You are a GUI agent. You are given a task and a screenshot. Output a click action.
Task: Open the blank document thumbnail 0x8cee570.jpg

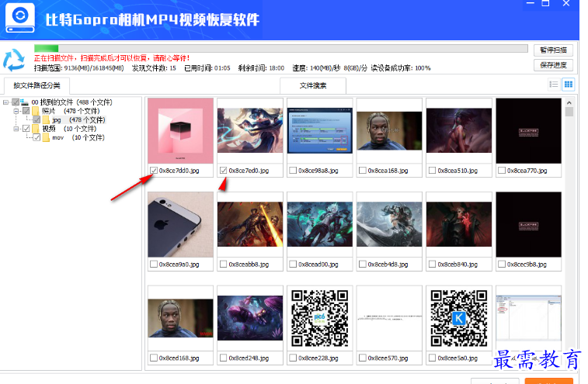click(x=389, y=318)
